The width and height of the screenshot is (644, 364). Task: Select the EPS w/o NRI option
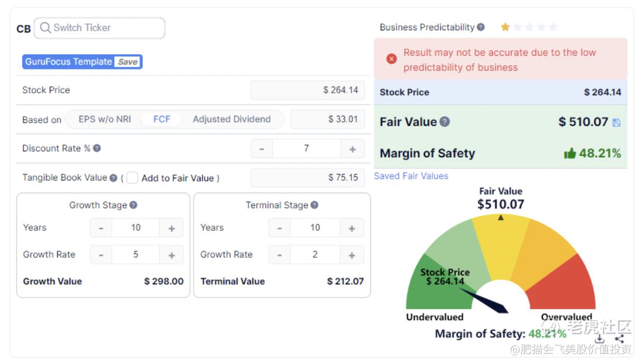coord(105,119)
